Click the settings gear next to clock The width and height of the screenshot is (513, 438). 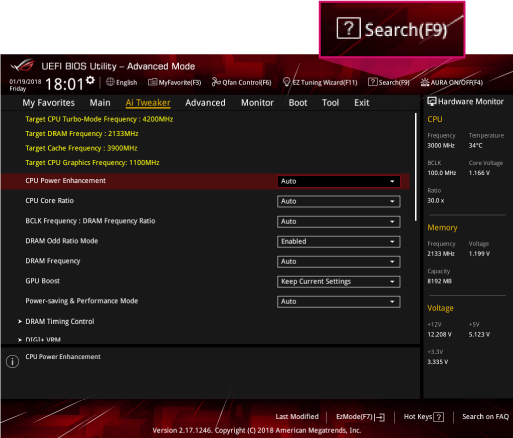[x=90, y=80]
